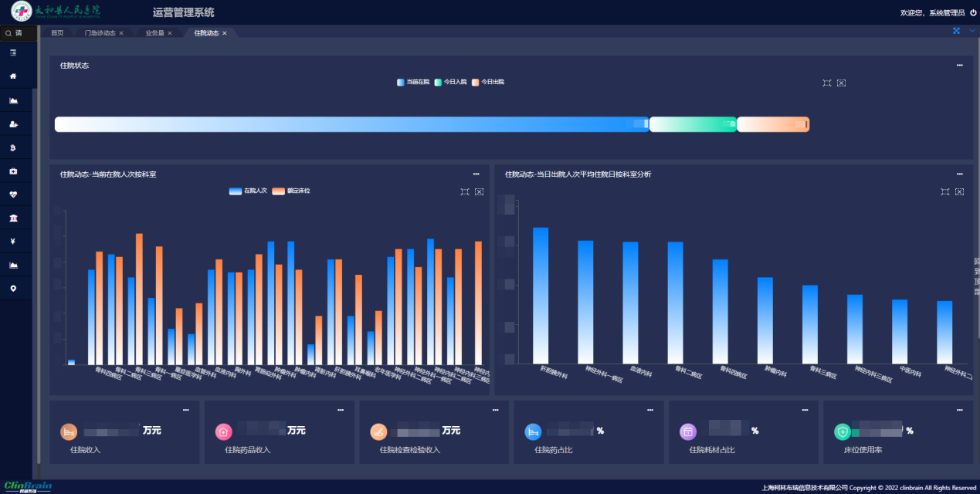Screen dimensions: 980x494
Task: Log out using the power icon
Action: click(972, 12)
